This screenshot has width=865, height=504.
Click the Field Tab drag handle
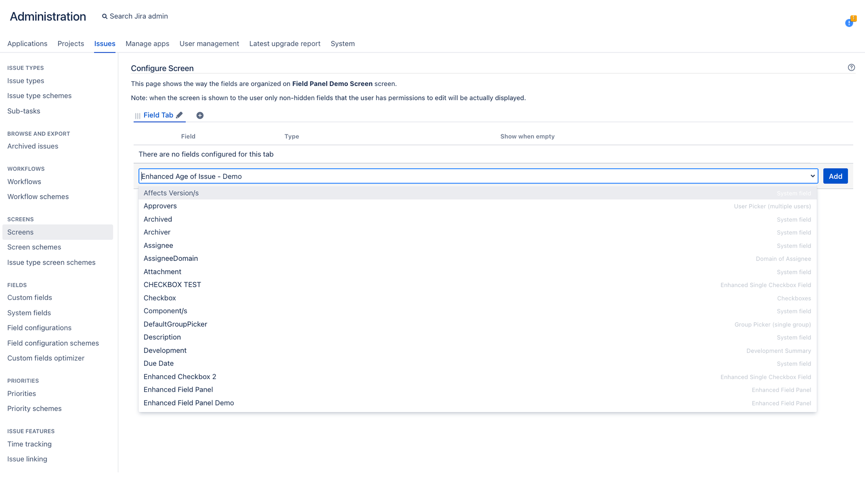137,115
